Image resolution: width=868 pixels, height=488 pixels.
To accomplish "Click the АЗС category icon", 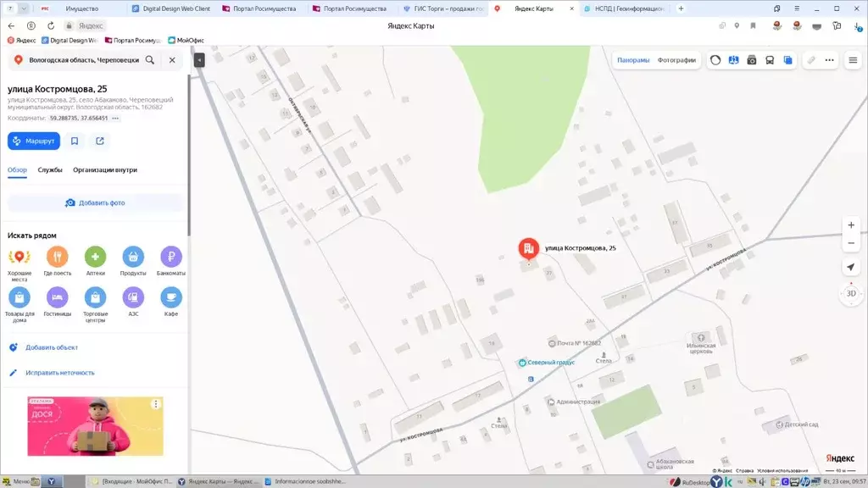I will click(133, 298).
